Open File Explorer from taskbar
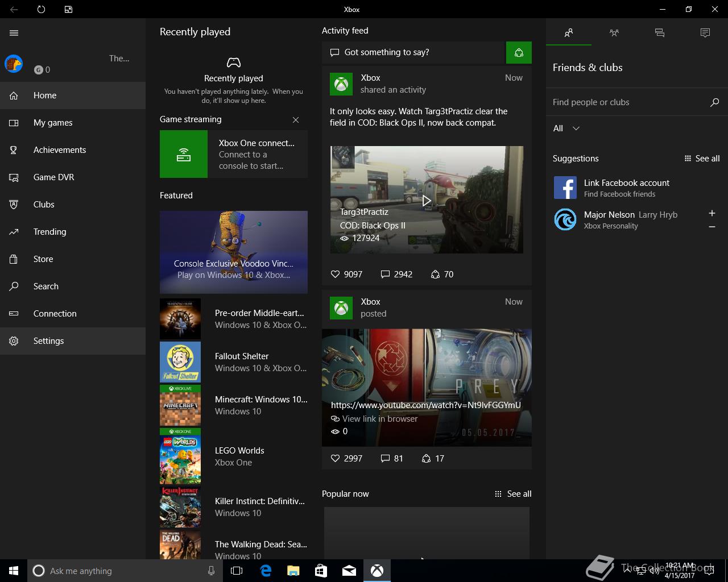The height and width of the screenshot is (582, 728). (293, 571)
